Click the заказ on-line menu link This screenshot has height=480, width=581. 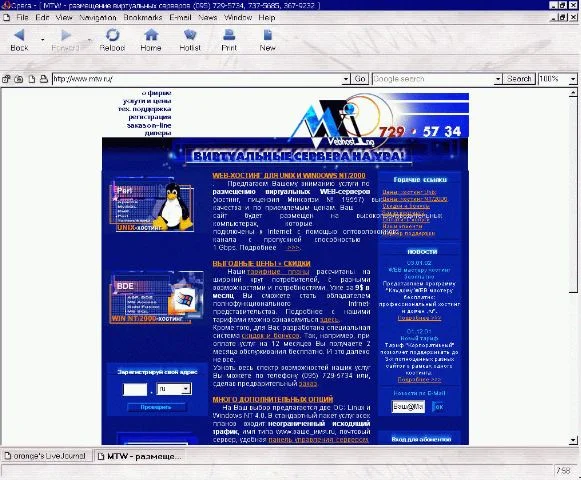[x=149, y=126]
